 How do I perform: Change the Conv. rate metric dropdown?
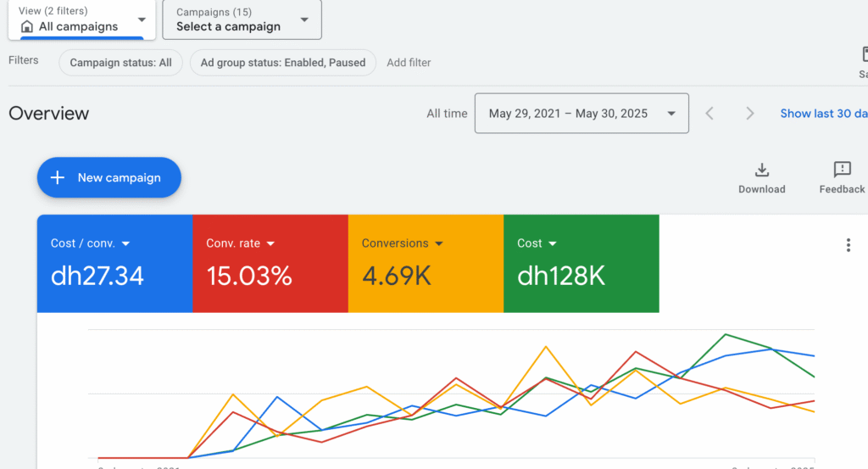pos(270,243)
